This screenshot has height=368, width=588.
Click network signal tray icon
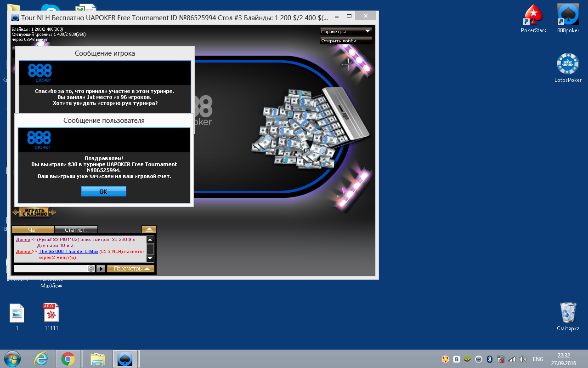point(512,359)
